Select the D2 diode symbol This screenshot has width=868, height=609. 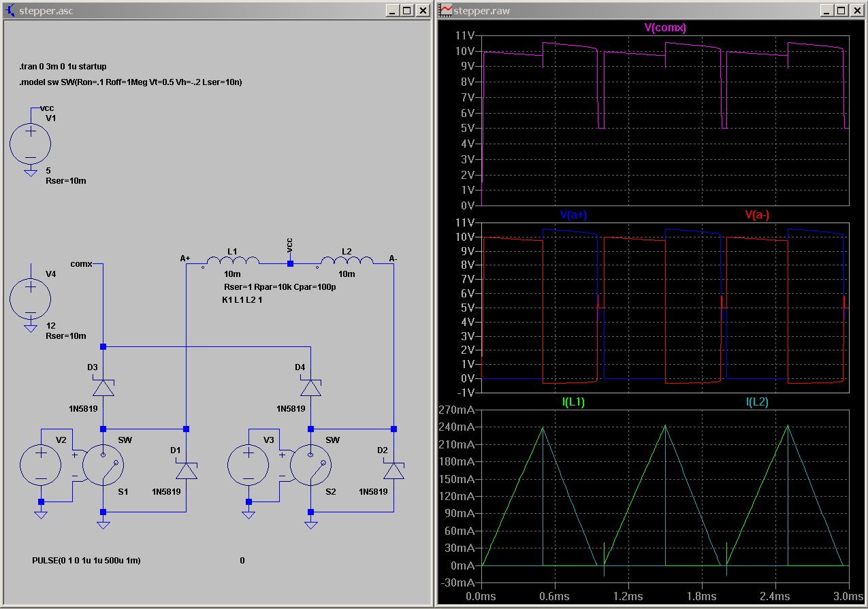393,470
